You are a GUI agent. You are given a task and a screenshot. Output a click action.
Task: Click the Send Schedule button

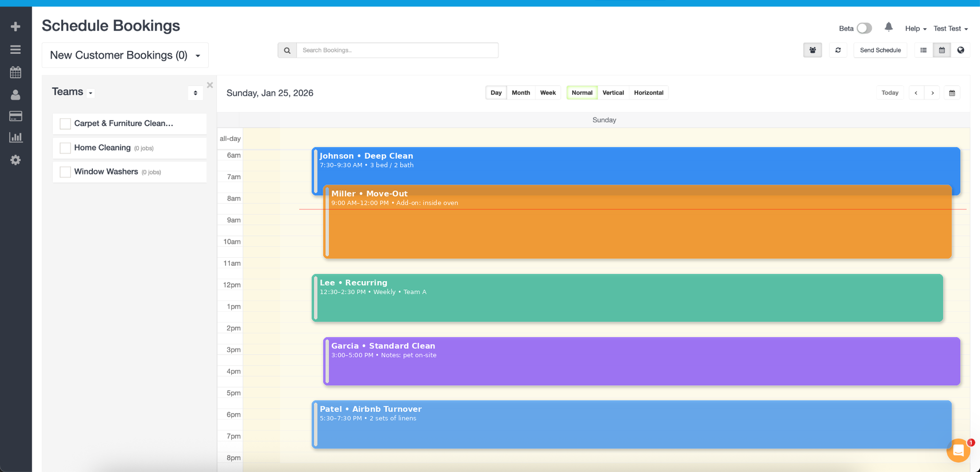880,50
